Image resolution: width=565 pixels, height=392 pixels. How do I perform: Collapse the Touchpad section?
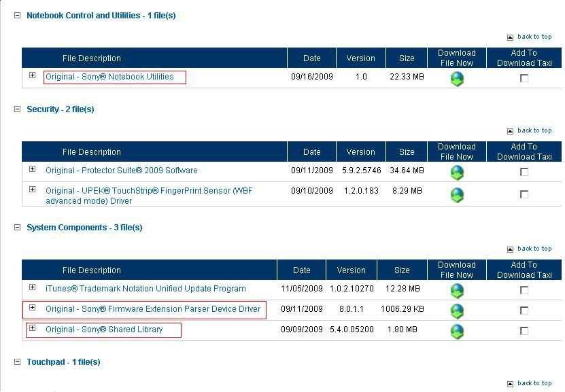[17, 361]
